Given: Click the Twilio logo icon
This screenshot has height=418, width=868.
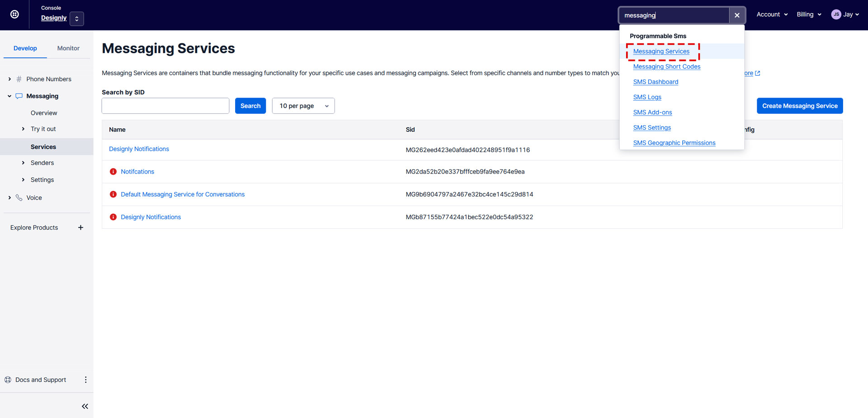Looking at the screenshot, I should click(x=14, y=14).
